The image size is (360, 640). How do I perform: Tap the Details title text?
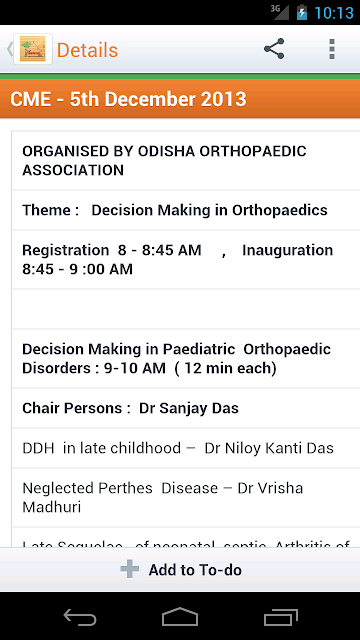click(x=87, y=50)
